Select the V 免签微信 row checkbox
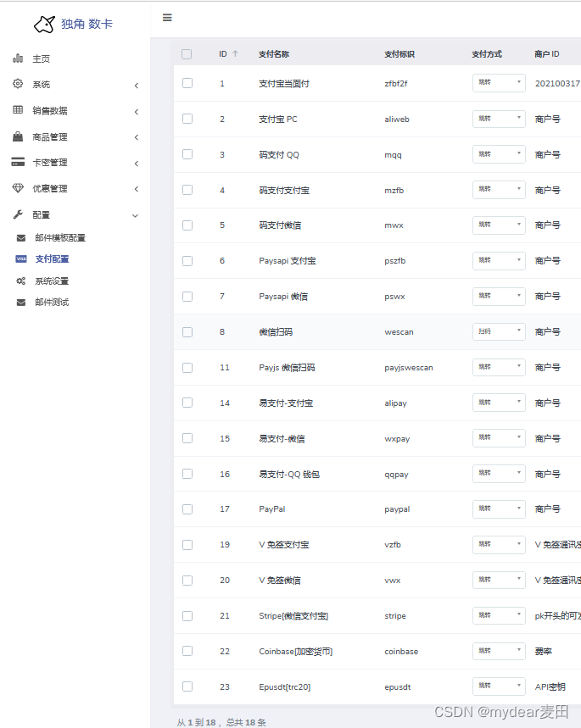The image size is (581, 728). (187, 581)
